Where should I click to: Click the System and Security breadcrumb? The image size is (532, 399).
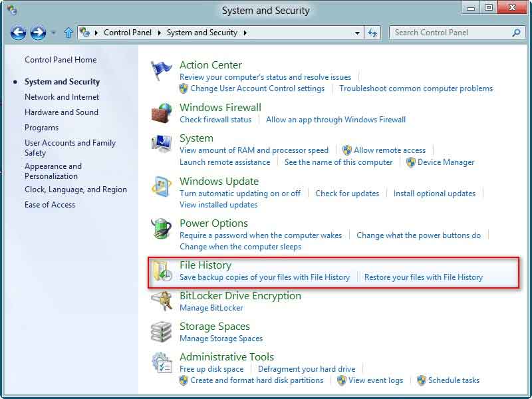pyautogui.click(x=202, y=33)
